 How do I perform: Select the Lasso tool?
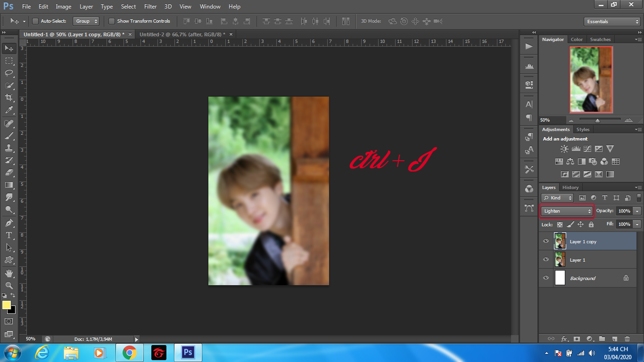(x=9, y=73)
